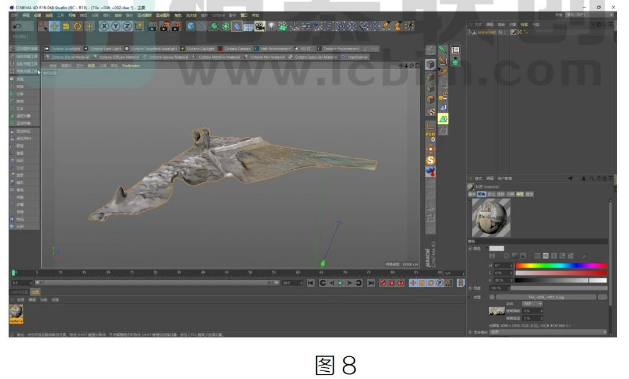Click the highlighted green polygon mode icon

[x=443, y=119]
